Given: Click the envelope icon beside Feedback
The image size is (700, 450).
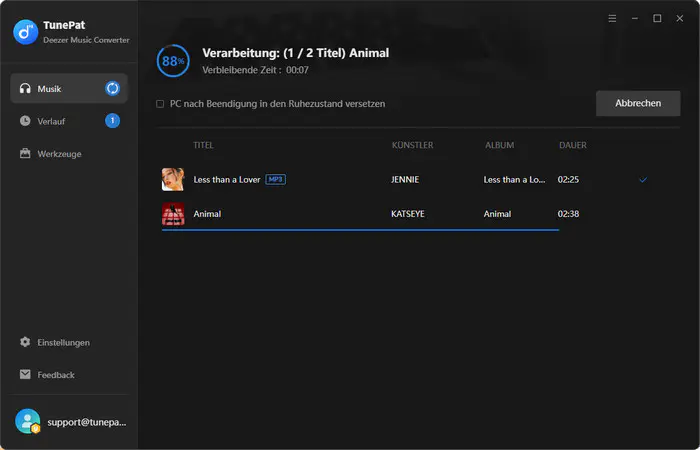Looking at the screenshot, I should (25, 375).
